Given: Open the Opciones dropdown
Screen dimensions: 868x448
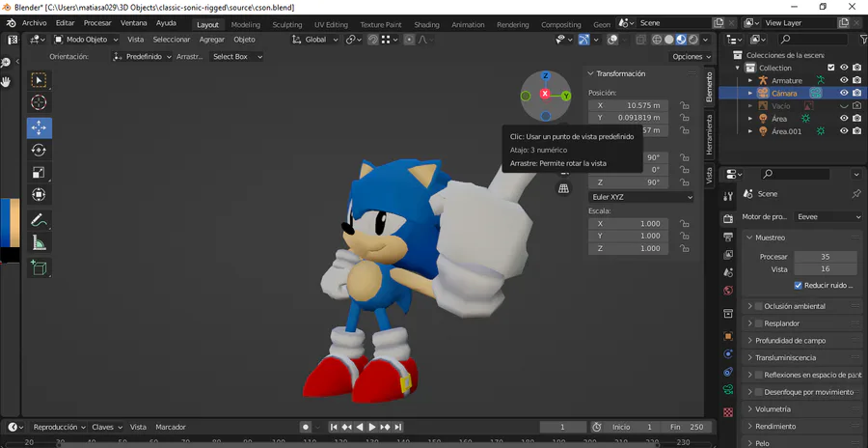Looking at the screenshot, I should 692,57.
